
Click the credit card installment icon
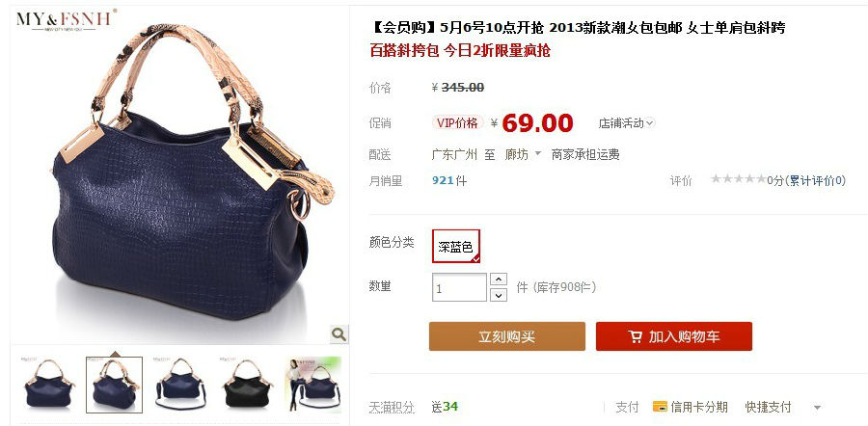click(x=660, y=407)
